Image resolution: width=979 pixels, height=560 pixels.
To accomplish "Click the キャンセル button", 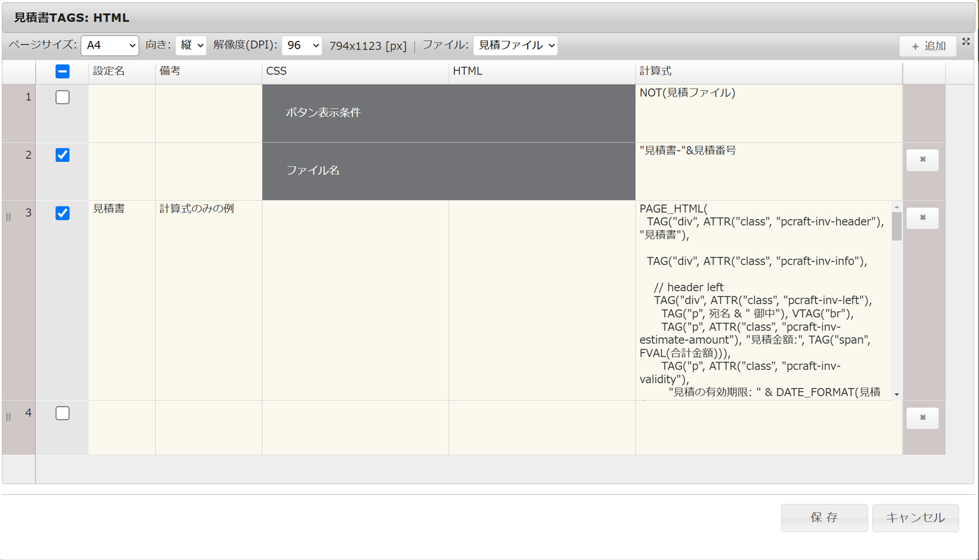I will (916, 518).
